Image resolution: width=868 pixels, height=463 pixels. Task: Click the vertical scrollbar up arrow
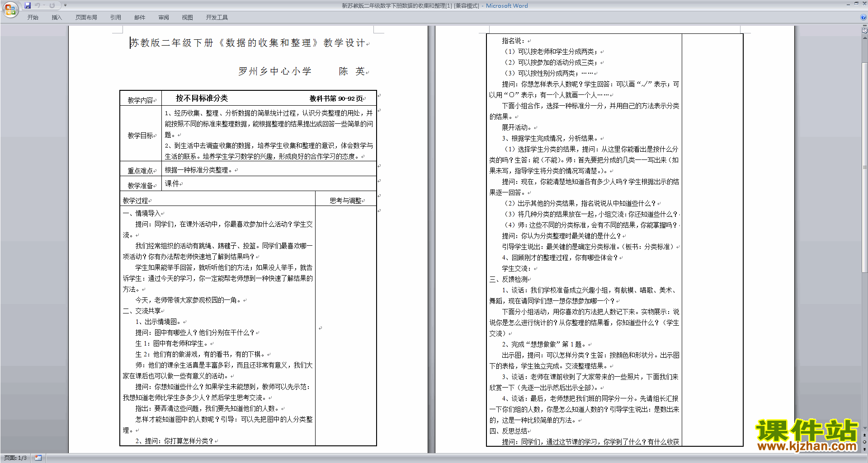[865, 38]
